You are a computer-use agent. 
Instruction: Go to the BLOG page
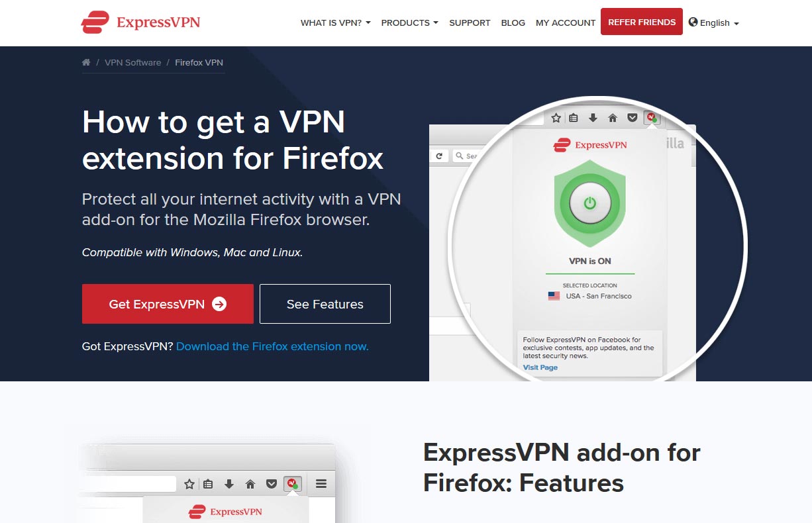[x=513, y=23]
